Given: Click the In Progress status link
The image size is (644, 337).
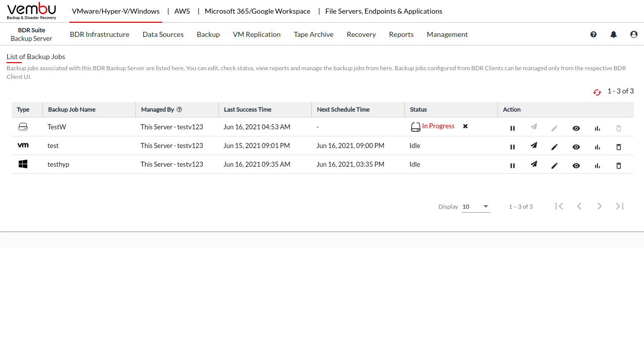Looking at the screenshot, I should pyautogui.click(x=438, y=126).
